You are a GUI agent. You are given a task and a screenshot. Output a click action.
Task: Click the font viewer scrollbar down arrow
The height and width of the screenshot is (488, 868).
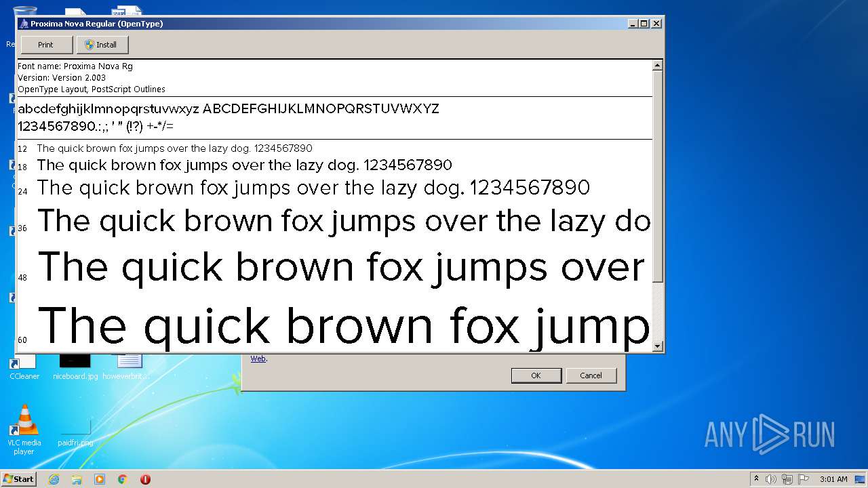[657, 346]
